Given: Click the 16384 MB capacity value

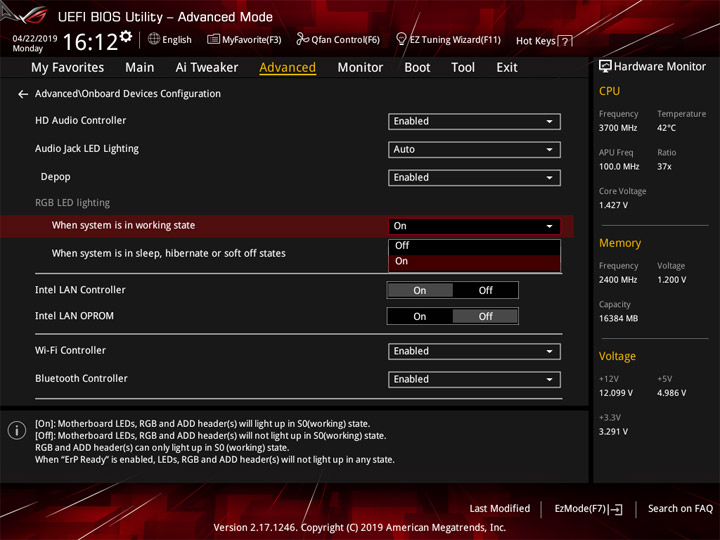Looking at the screenshot, I should (x=618, y=318).
